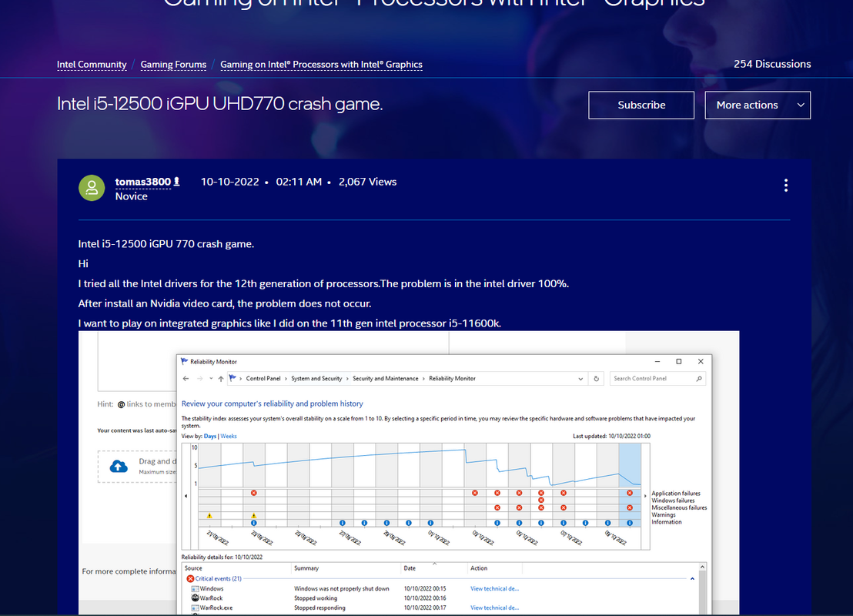Click the "Stopped responding" summary for WarRock.exe
Image resolution: width=853 pixels, height=616 pixels.
[x=320, y=608]
